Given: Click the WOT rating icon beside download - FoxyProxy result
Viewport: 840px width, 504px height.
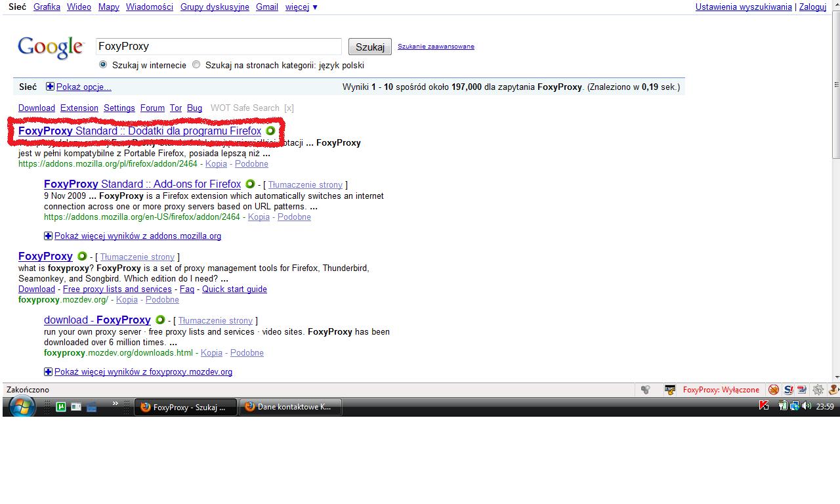Looking at the screenshot, I should coord(160,320).
